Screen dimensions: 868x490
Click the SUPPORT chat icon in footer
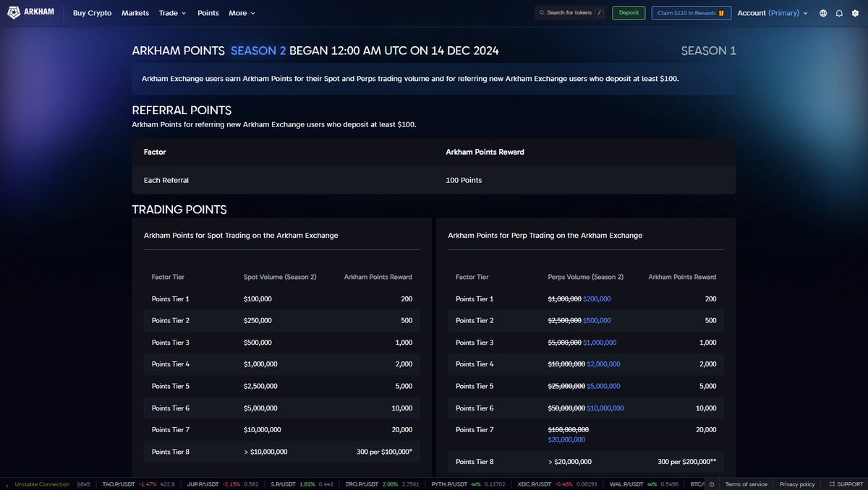[832, 484]
